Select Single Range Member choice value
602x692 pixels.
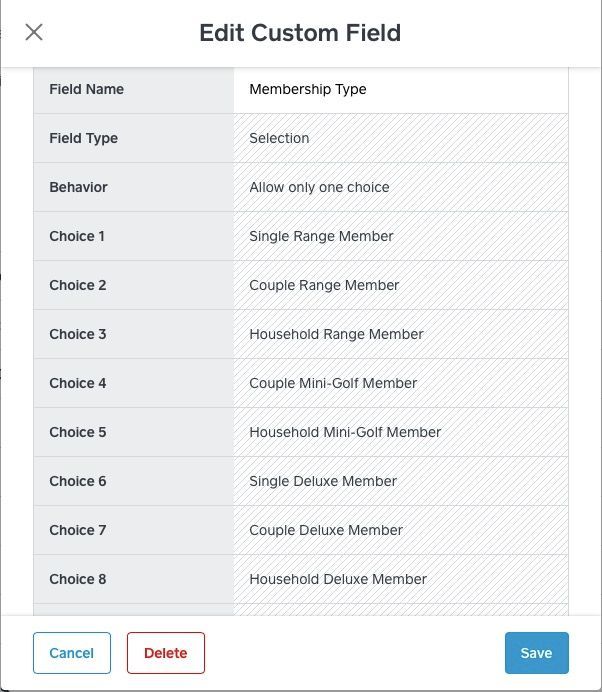pyautogui.click(x=400, y=236)
